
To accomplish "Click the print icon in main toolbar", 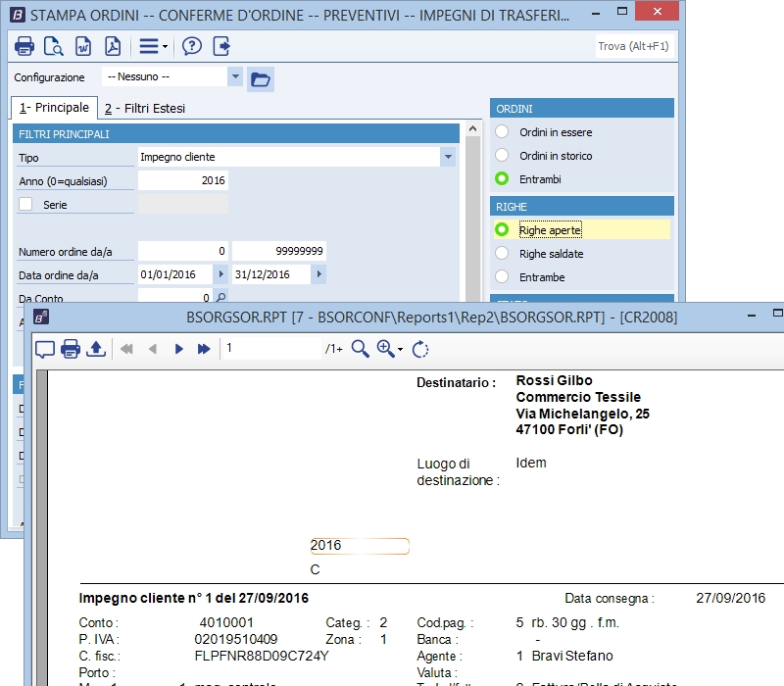I will pyautogui.click(x=24, y=46).
